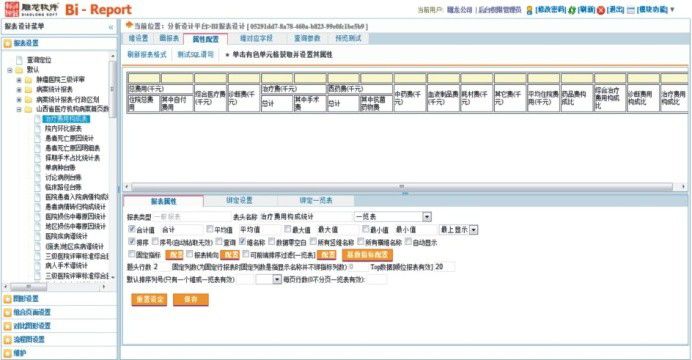Click the 流程图设置 section icon in sidebar

click(x=8, y=339)
